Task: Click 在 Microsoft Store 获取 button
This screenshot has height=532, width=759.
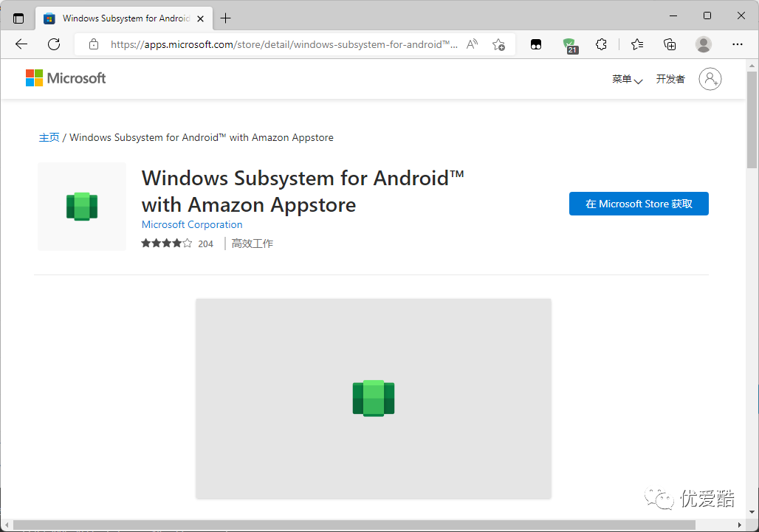Action: pos(639,204)
